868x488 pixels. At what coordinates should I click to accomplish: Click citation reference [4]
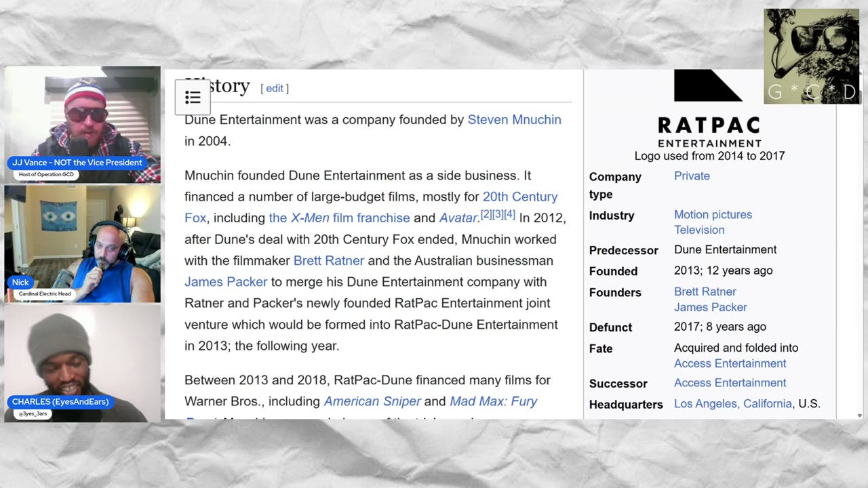point(509,214)
